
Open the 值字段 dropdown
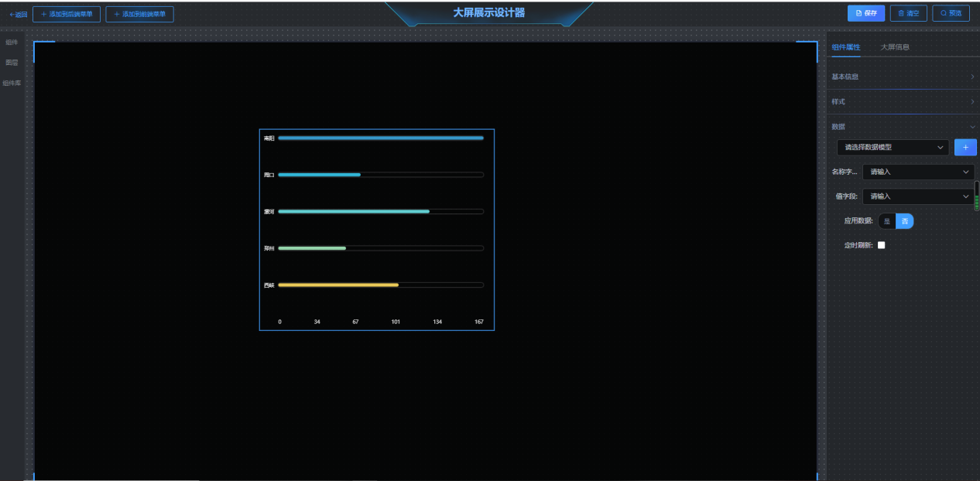point(917,196)
